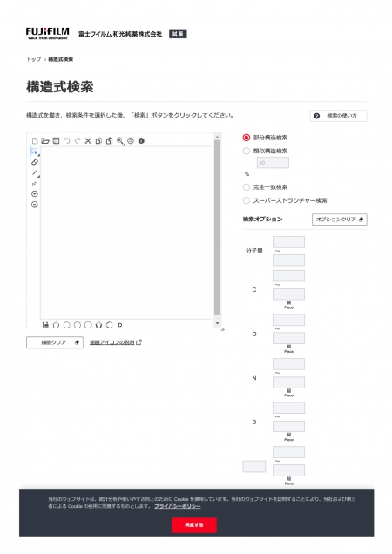Save structure using the floppy disk icon
Viewport: 392px width, 554px height.
coord(56,141)
